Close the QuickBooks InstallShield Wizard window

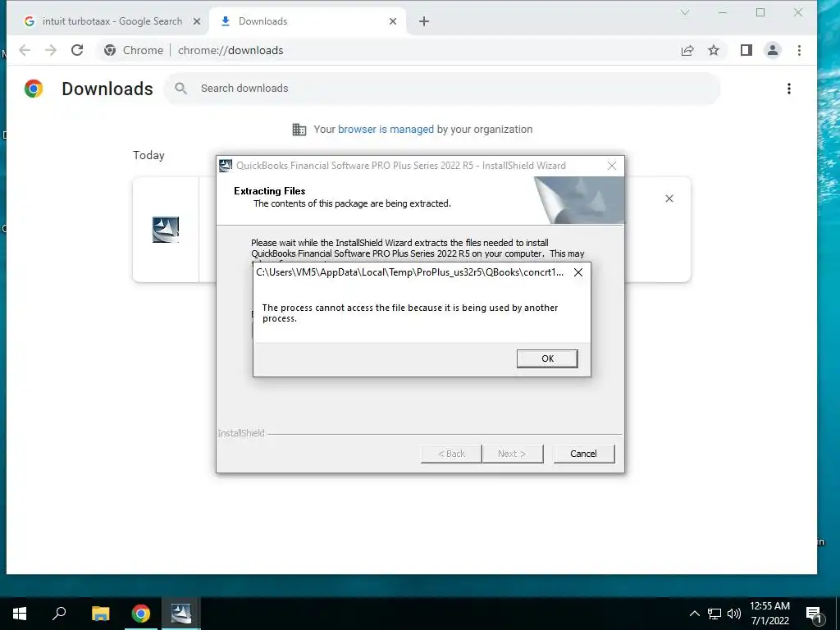[x=612, y=166]
